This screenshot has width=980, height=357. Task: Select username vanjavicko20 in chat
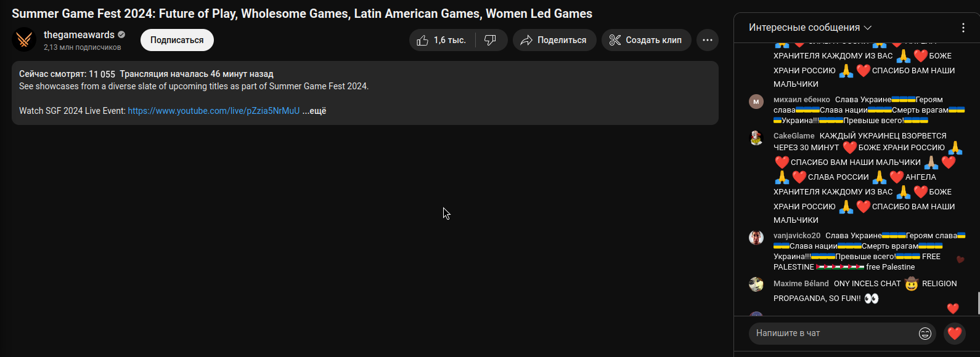pos(797,236)
